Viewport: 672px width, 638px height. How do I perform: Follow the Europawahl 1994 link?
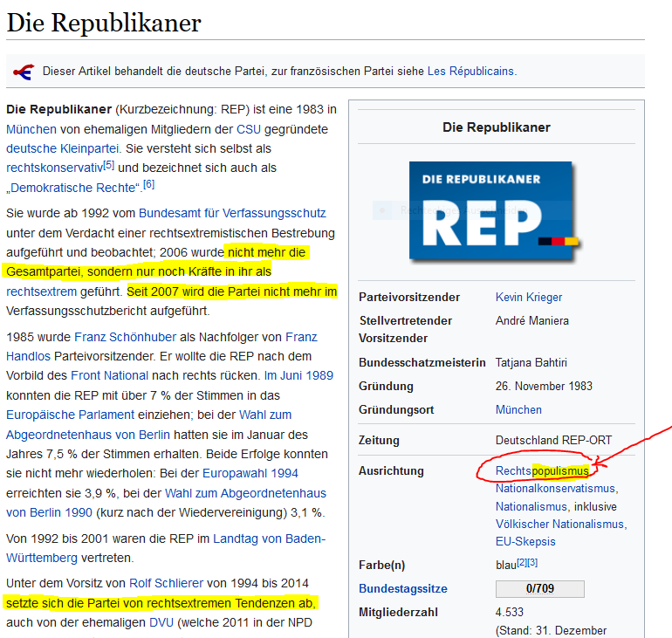tap(250, 473)
